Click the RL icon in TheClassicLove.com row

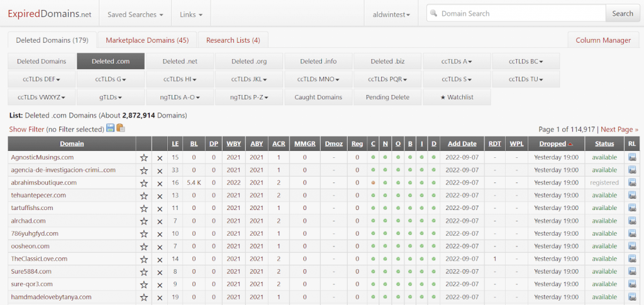click(632, 259)
